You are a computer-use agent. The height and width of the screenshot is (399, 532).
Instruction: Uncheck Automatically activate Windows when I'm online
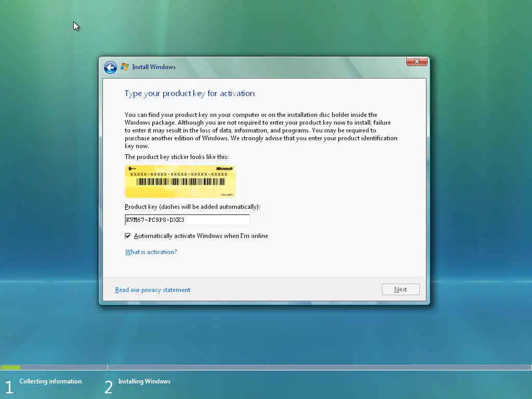[128, 236]
